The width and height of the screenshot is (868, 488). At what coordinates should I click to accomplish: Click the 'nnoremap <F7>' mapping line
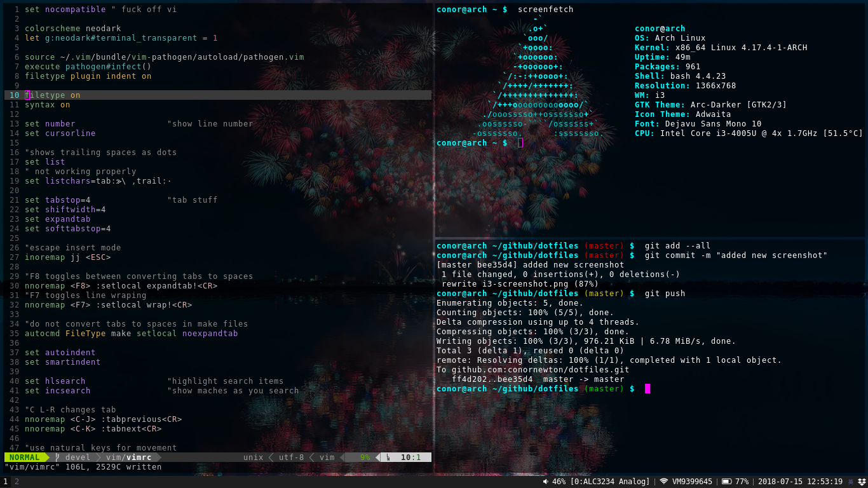(x=108, y=305)
